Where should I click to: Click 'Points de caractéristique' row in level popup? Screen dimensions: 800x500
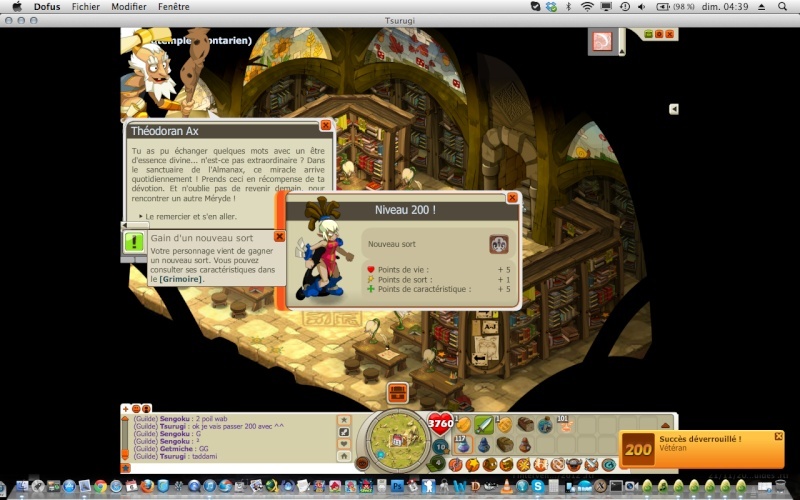click(438, 289)
